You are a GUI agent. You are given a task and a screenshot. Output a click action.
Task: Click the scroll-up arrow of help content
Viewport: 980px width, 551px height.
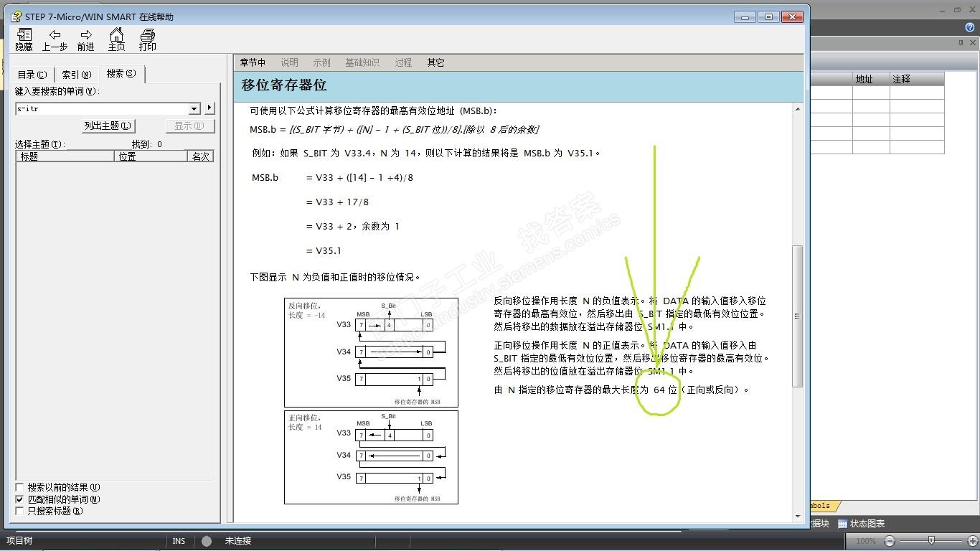point(797,109)
